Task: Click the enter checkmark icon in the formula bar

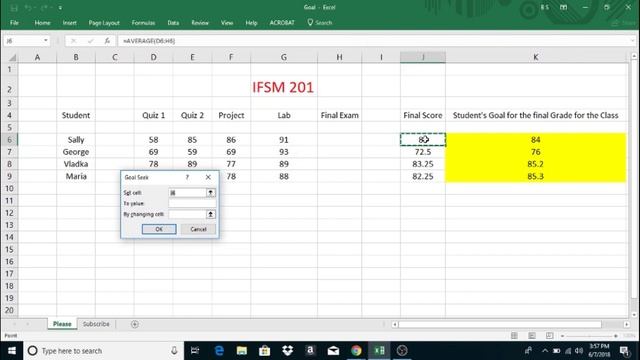Action: point(90,41)
